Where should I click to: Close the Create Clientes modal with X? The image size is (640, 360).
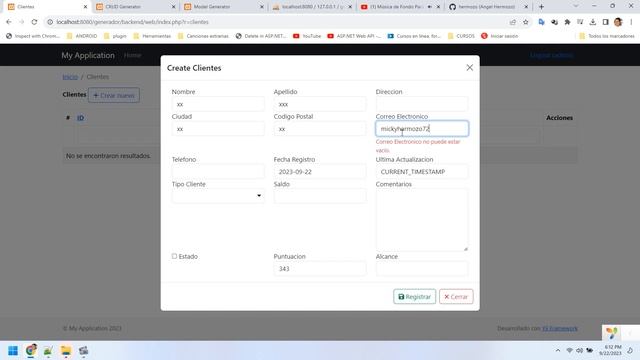[x=469, y=68]
